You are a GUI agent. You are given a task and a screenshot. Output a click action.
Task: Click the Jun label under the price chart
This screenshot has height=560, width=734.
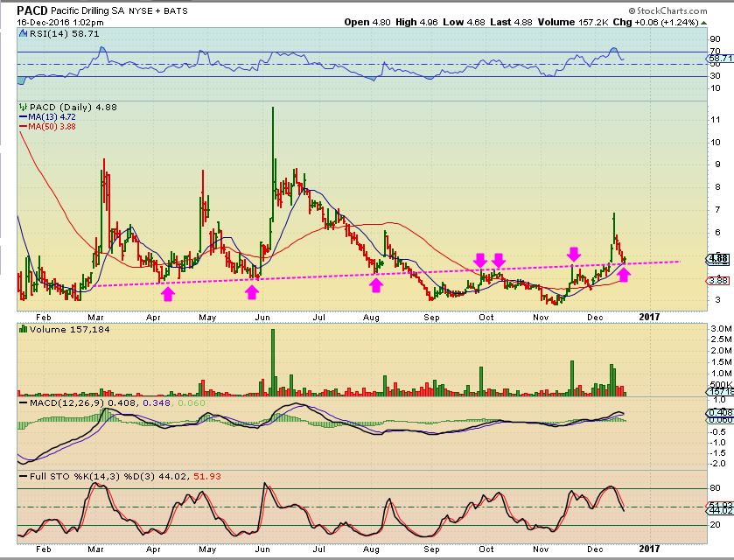tap(262, 318)
